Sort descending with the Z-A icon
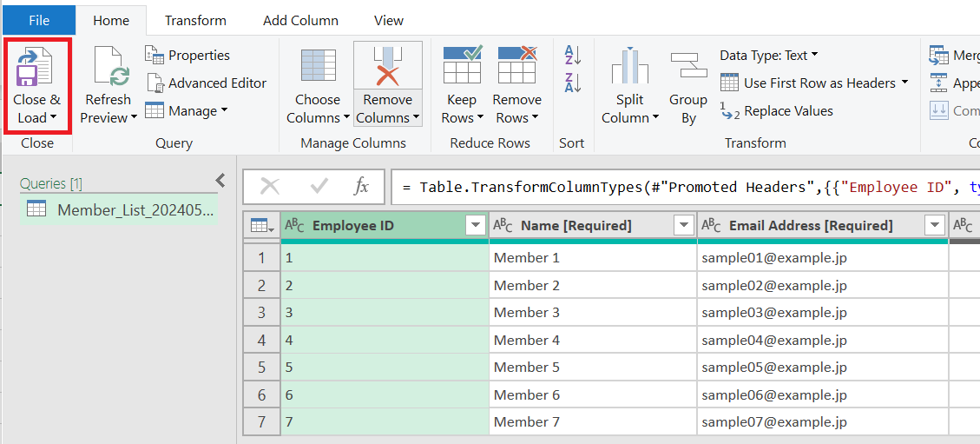The image size is (980, 444). pos(572,83)
